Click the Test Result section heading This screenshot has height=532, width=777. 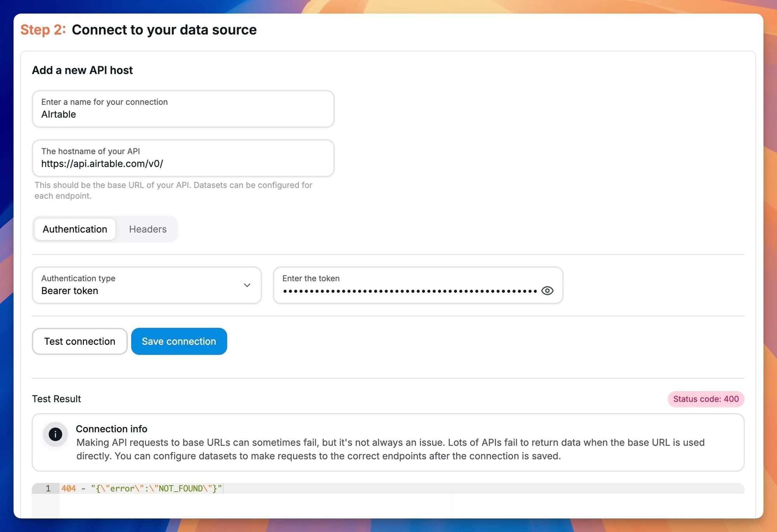coord(56,399)
